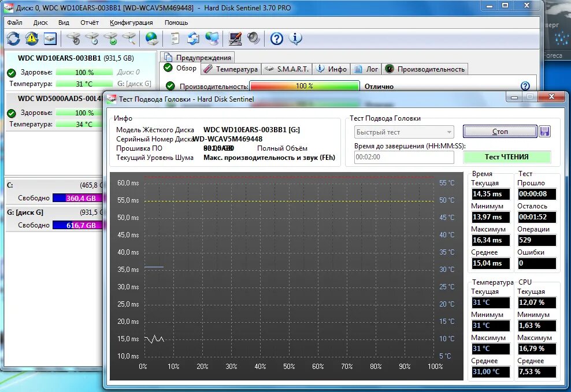This screenshot has width=571, height=392.
Task: Click the average seek time 15,04 ms
Action: click(491, 263)
